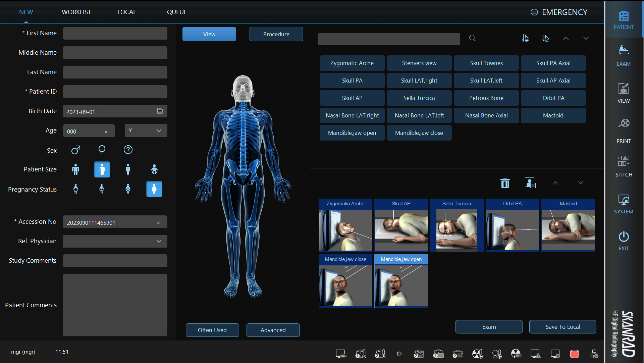Viewport: 644px width, 363px height.
Task: Choose the infant patient size
Action: click(154, 169)
